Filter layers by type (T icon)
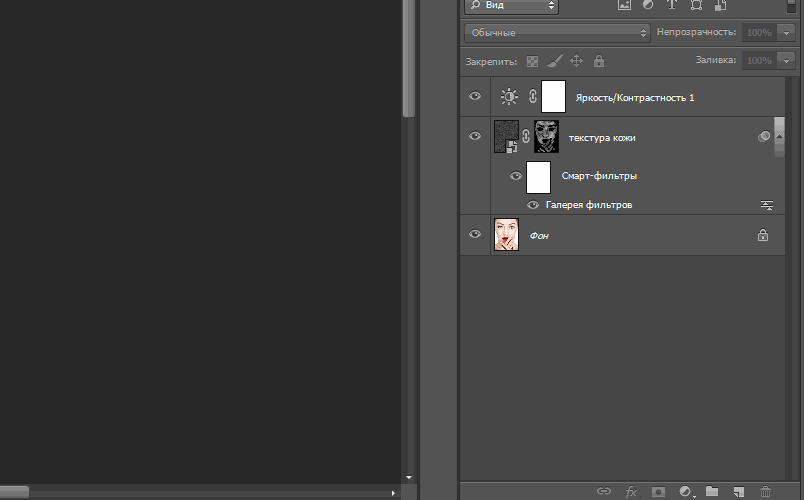 [x=672, y=5]
